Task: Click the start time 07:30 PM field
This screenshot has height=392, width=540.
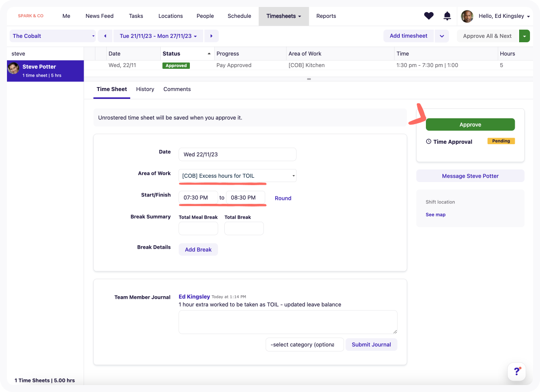Action: tap(198, 198)
